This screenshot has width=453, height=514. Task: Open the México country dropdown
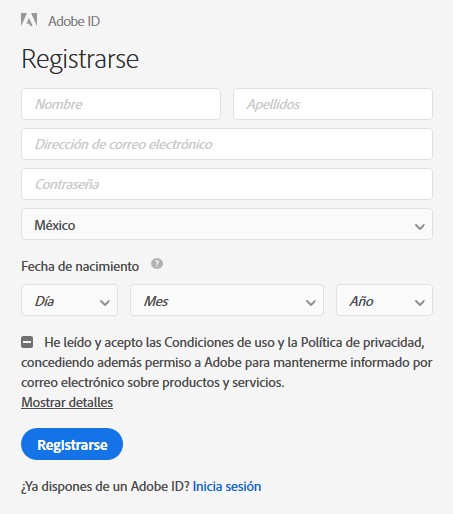[x=227, y=224]
